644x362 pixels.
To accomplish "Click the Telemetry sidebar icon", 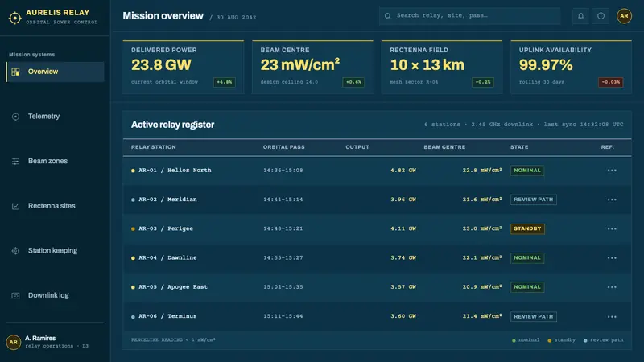I will (15, 117).
